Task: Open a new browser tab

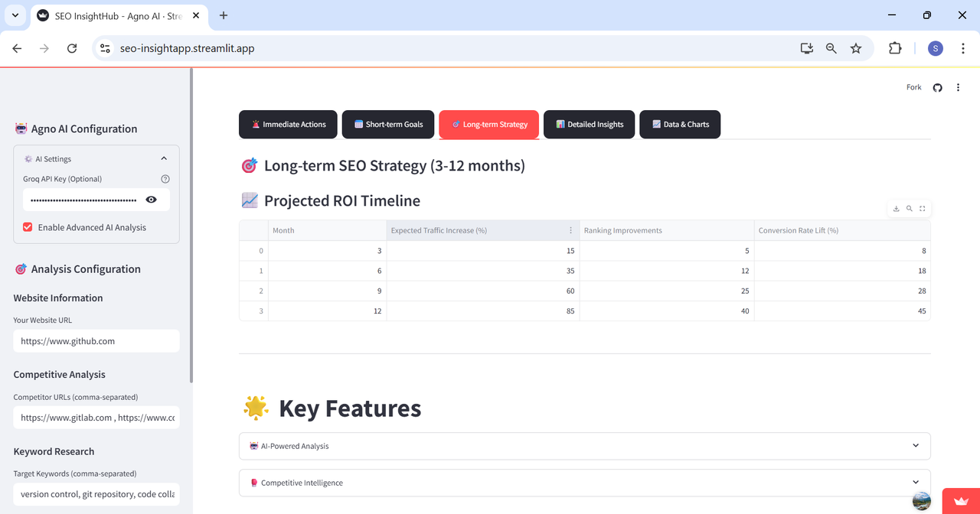Action: pyautogui.click(x=224, y=15)
